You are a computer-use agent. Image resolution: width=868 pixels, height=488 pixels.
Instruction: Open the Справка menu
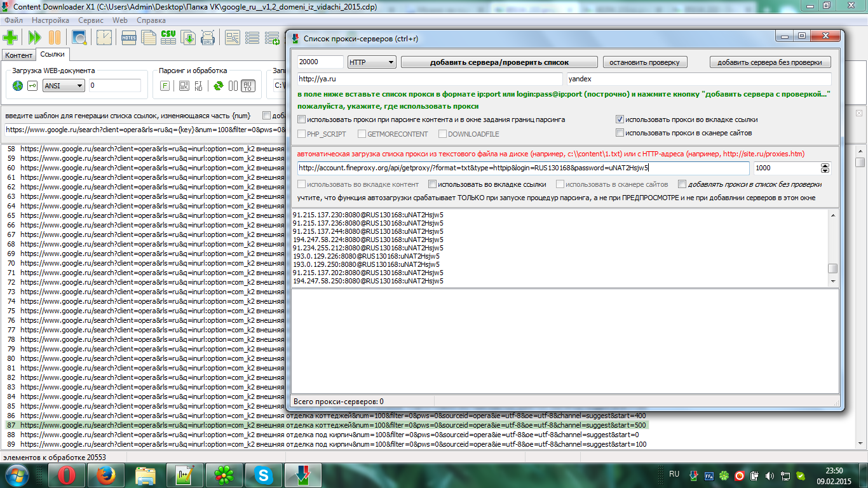[x=151, y=20]
